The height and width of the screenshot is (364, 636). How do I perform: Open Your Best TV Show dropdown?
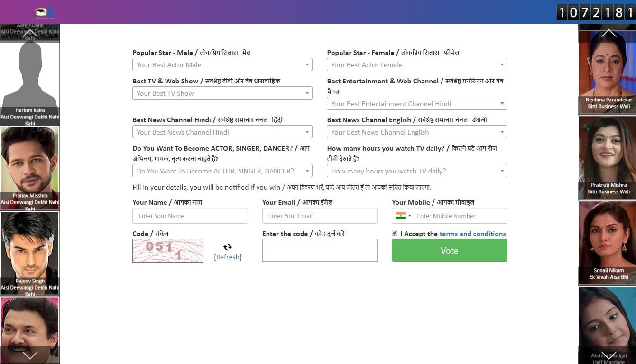tap(222, 93)
